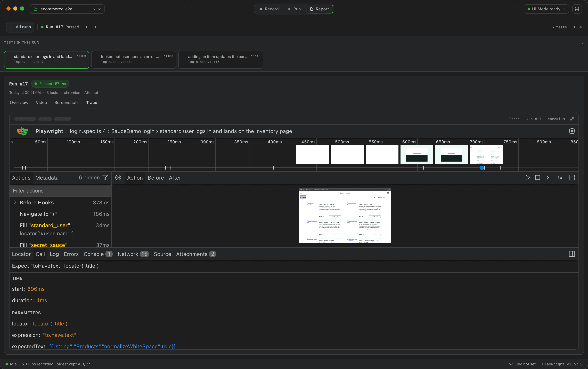Screen dimensions: 588x369
Task: Select the Report view button
Action: click(x=319, y=9)
